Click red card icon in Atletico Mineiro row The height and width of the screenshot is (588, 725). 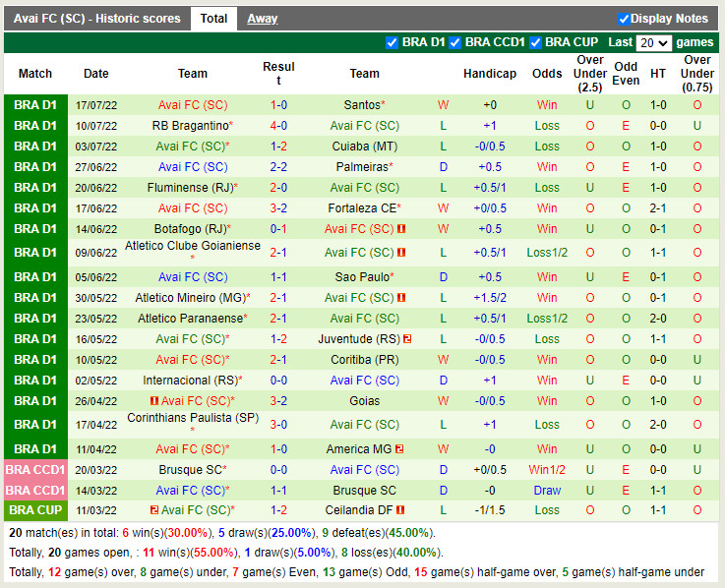(402, 298)
